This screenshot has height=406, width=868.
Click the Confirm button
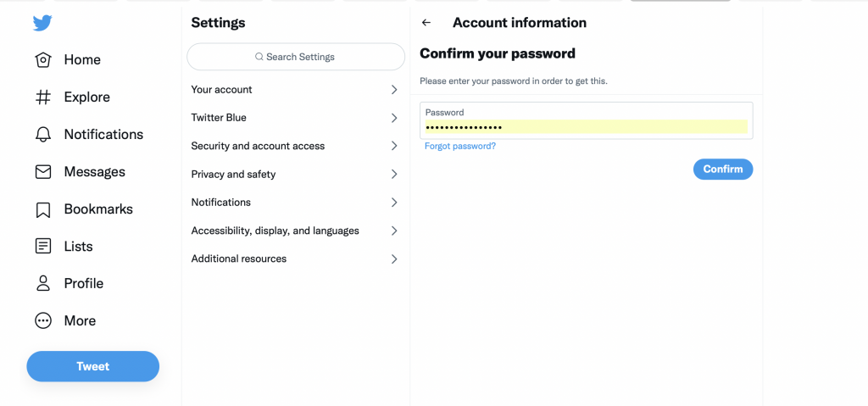tap(723, 169)
